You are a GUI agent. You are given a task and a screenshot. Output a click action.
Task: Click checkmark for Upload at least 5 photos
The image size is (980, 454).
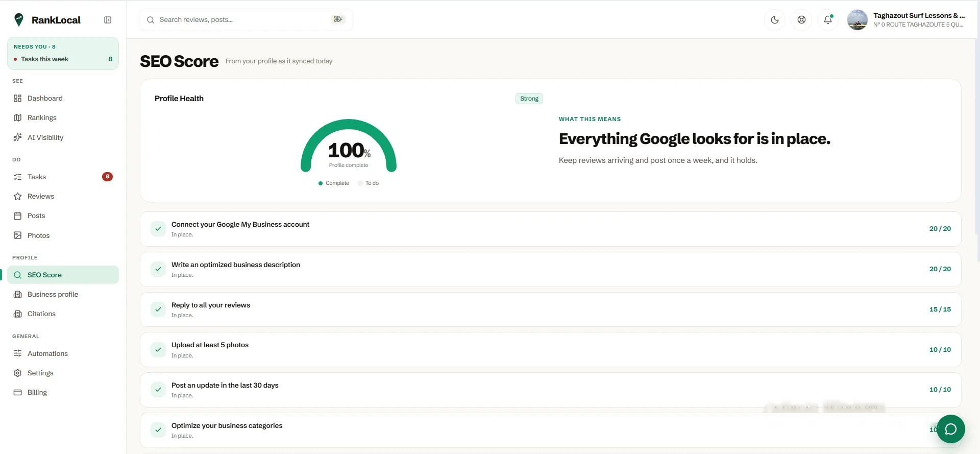[x=158, y=350]
